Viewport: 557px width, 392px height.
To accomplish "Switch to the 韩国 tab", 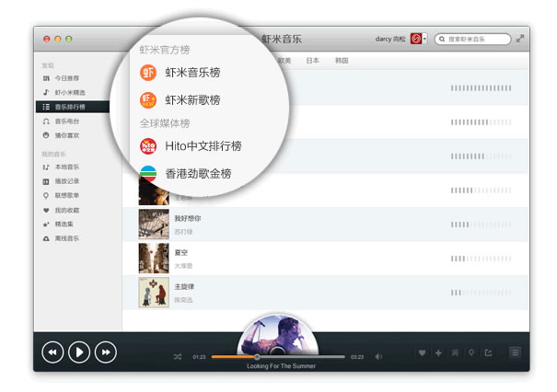I will pos(342,61).
